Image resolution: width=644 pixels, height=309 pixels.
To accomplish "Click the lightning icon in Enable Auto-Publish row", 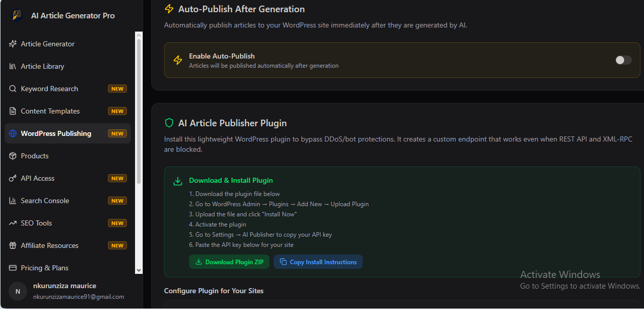I will click(x=178, y=60).
